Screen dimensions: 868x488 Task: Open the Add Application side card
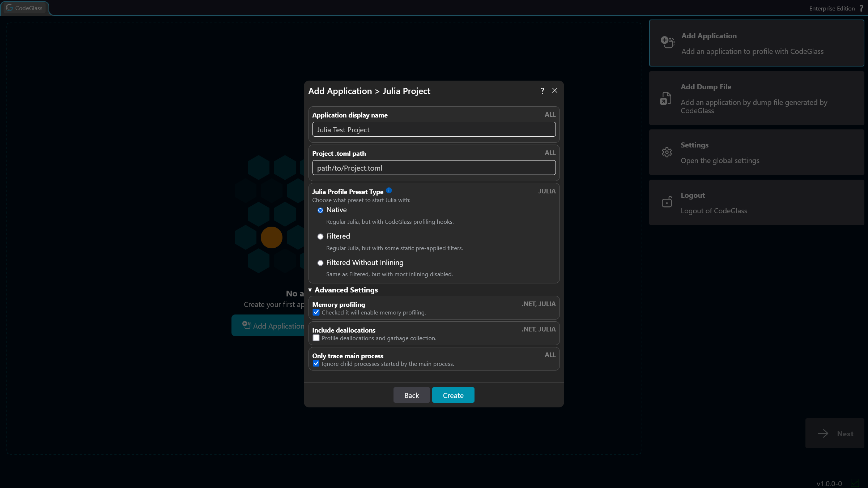pos(756,43)
